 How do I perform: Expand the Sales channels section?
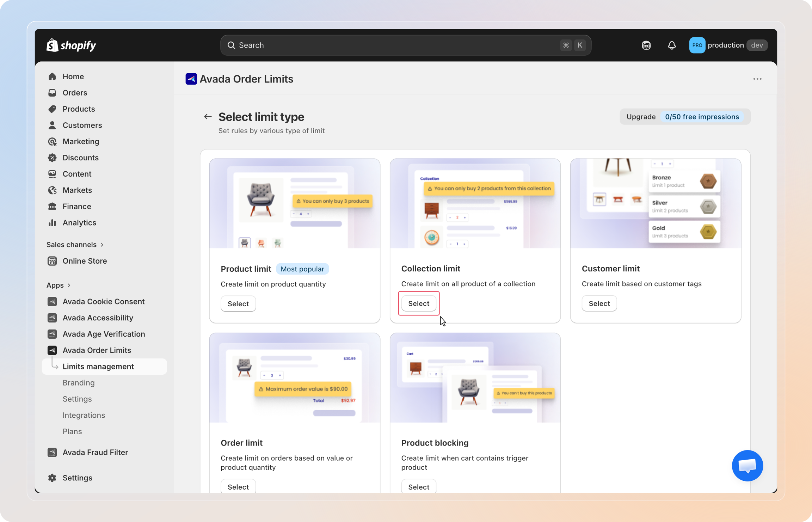click(75, 245)
